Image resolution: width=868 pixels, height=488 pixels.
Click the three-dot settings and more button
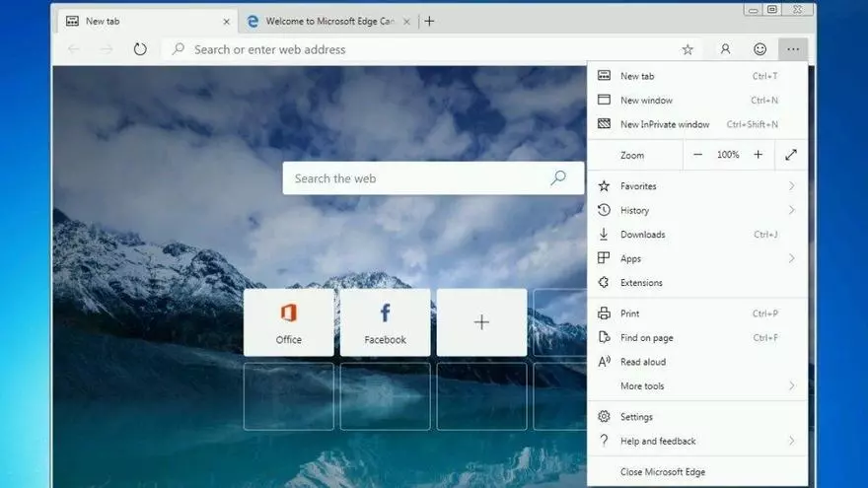[x=793, y=49]
